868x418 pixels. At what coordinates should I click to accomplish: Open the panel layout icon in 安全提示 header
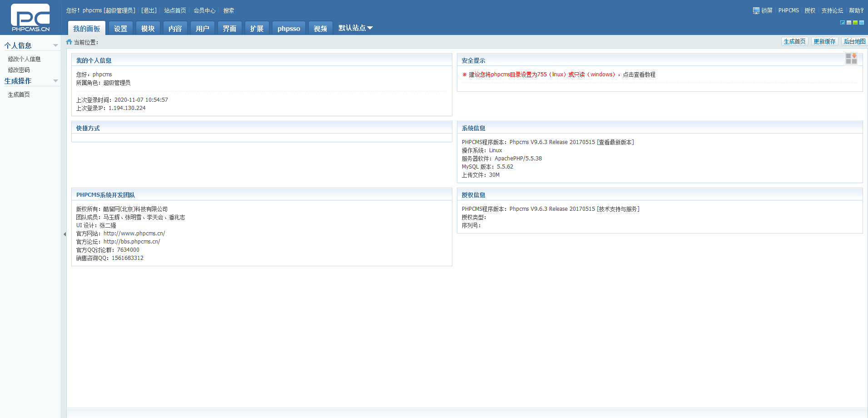click(851, 59)
